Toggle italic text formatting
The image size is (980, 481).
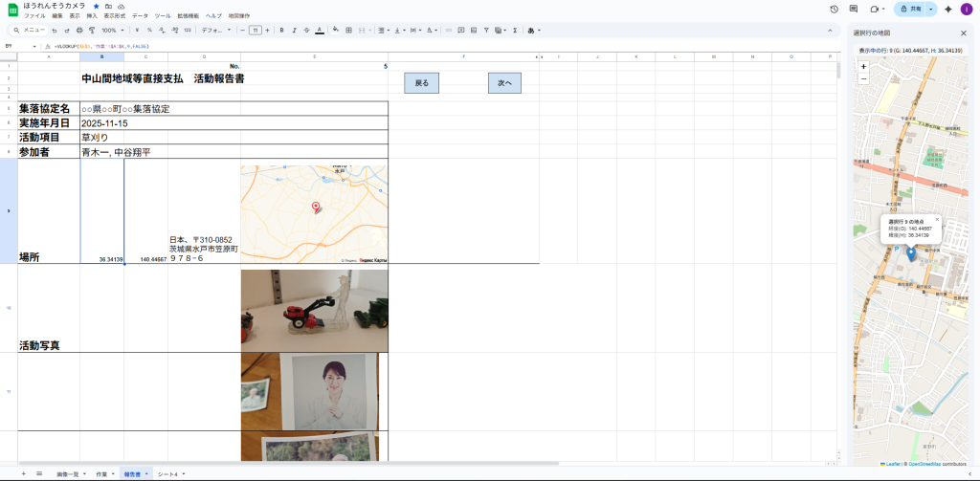point(294,30)
